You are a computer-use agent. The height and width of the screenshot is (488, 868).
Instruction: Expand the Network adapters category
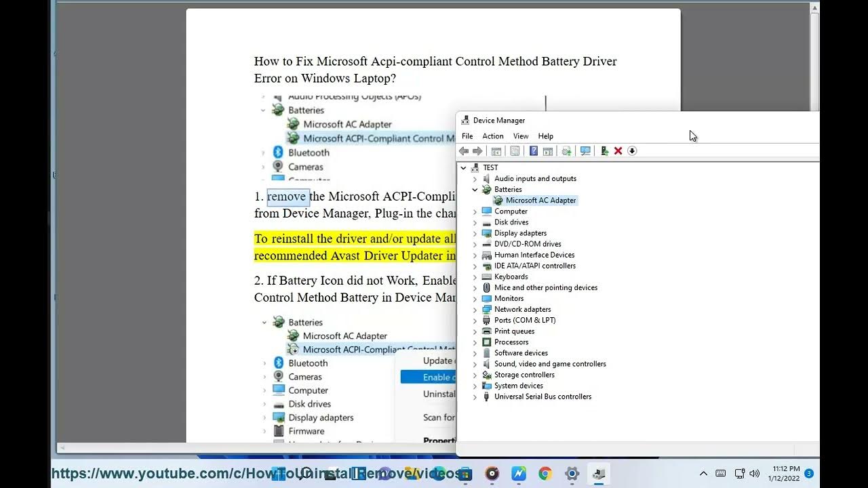[475, 310]
